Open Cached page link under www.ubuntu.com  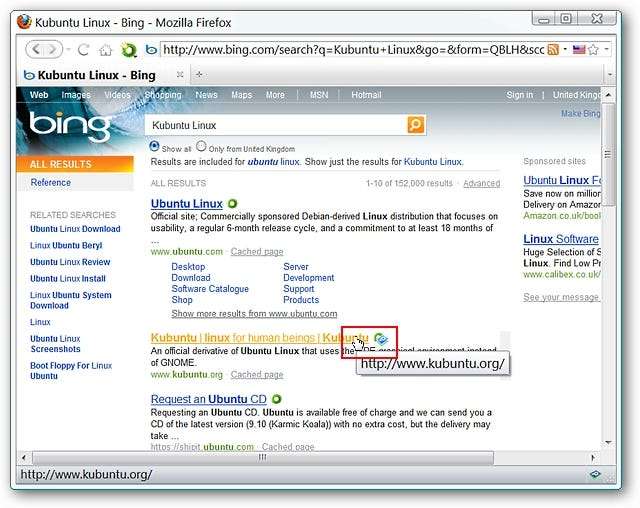tap(257, 251)
